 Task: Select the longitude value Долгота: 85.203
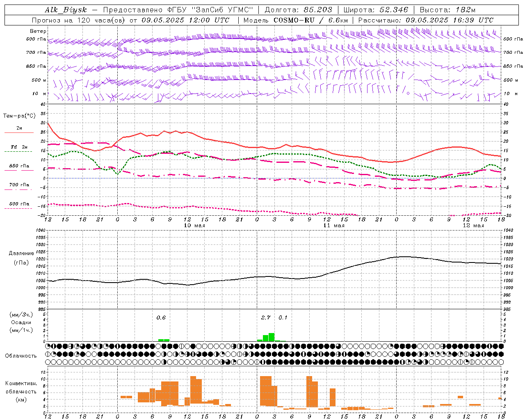[x=298, y=10]
